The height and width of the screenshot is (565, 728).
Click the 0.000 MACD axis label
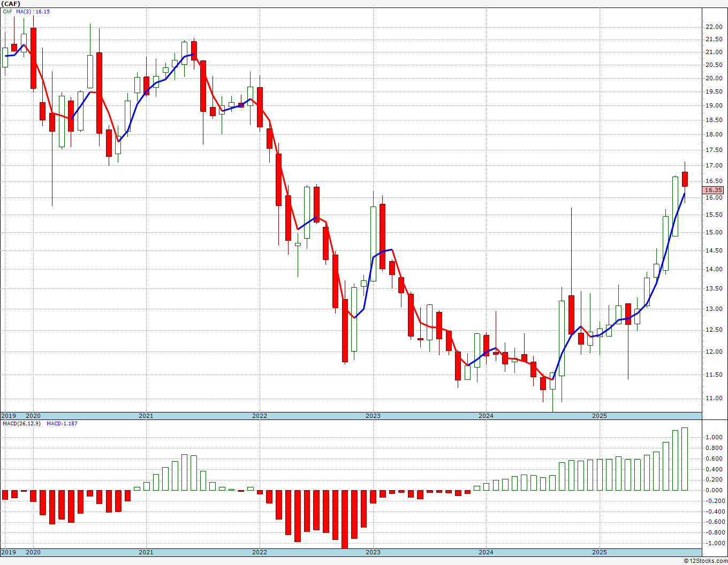[x=713, y=490]
